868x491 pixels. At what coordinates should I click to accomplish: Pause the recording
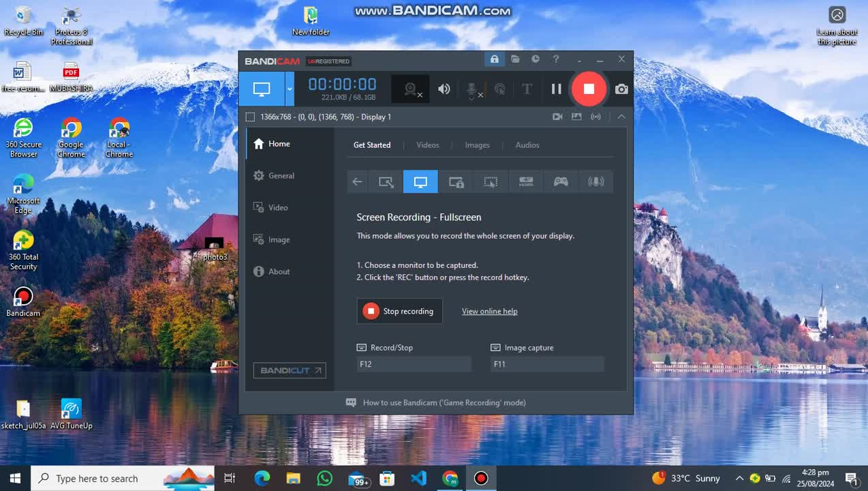[556, 89]
